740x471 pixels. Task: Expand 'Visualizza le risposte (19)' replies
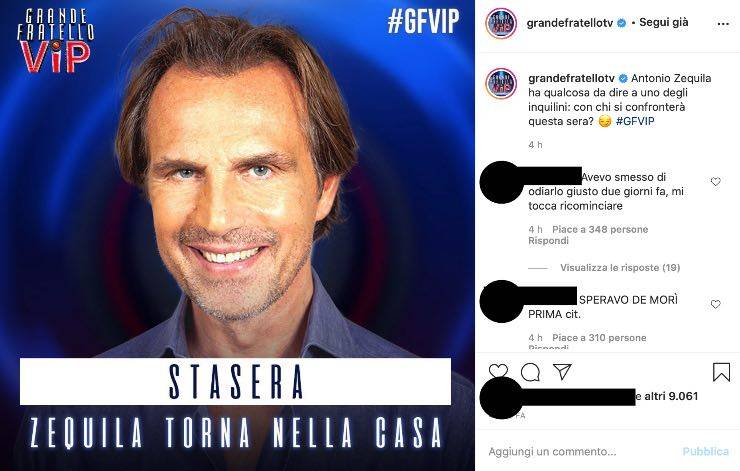(x=620, y=268)
